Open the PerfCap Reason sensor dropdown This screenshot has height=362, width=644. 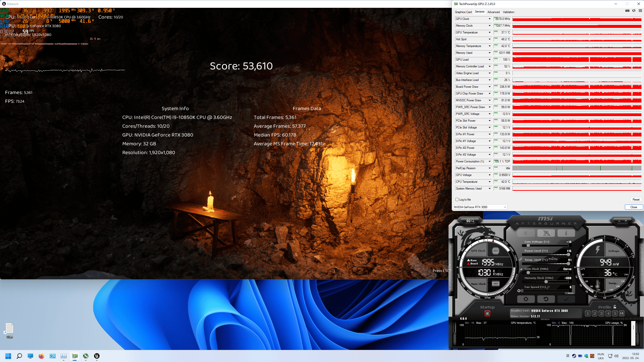pyautogui.click(x=490, y=168)
